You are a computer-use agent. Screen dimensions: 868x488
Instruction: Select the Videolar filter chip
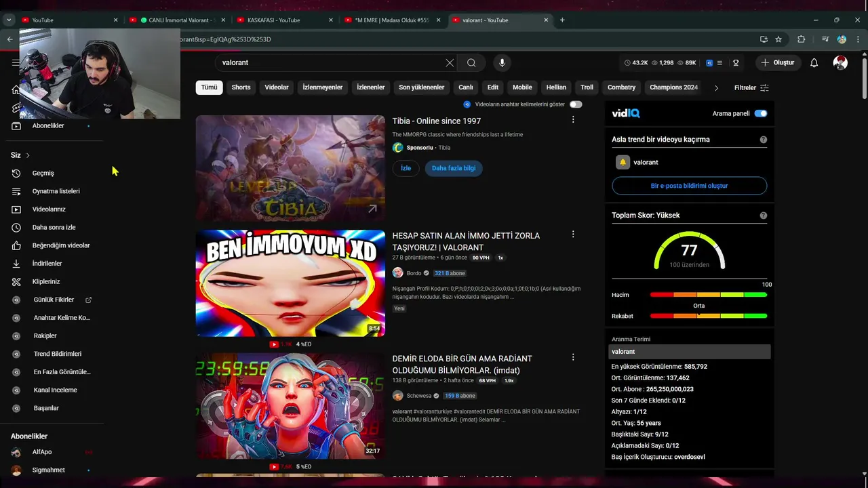(x=277, y=87)
